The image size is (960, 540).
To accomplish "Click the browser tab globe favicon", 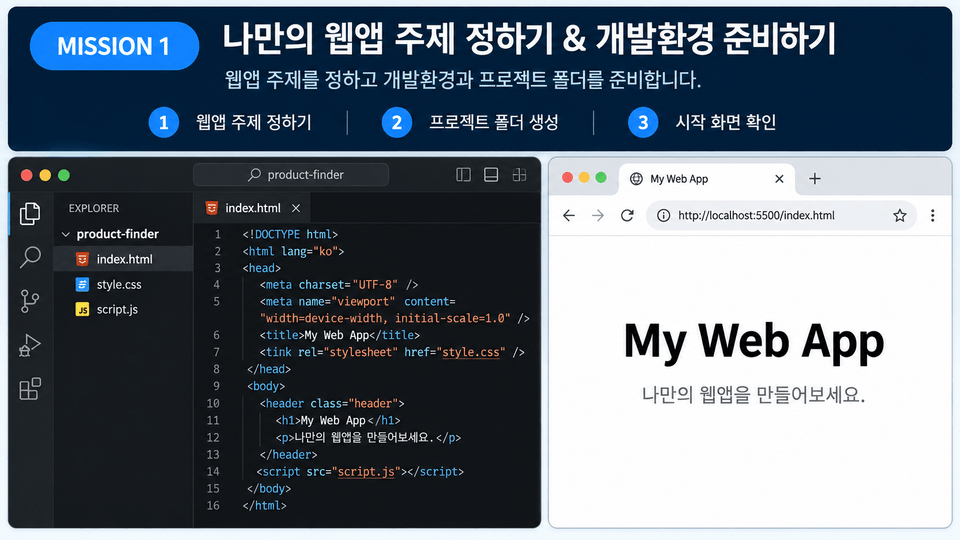I will (636, 179).
